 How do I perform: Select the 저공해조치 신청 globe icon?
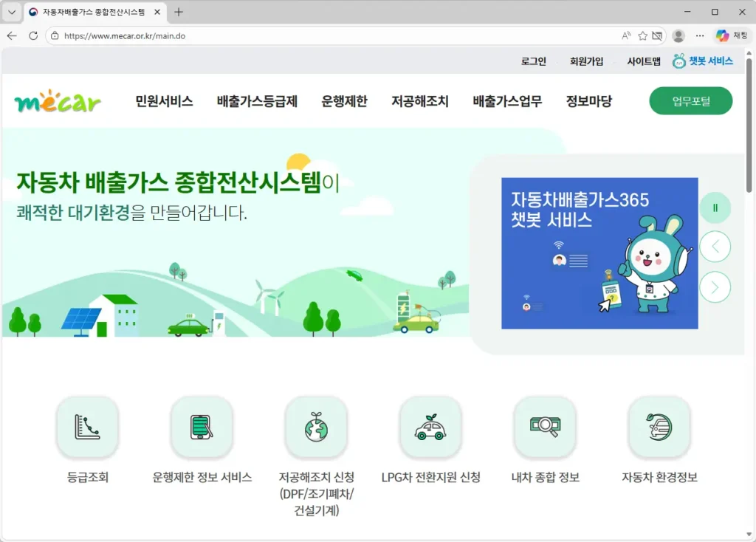[x=316, y=428]
